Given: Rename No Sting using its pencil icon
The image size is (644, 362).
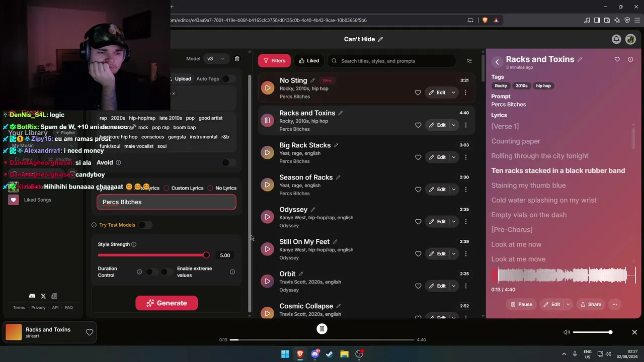Looking at the screenshot, I should pyautogui.click(x=312, y=80).
